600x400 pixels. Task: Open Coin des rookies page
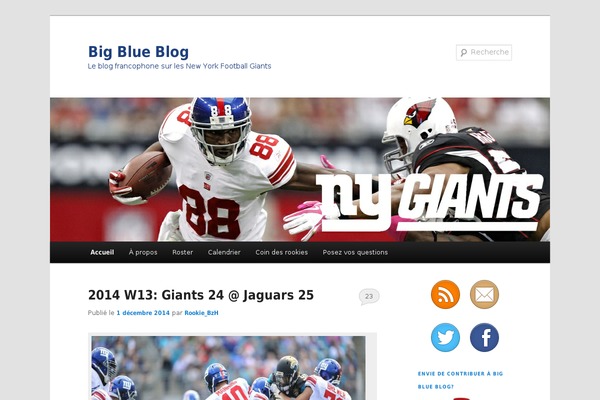coord(282,252)
